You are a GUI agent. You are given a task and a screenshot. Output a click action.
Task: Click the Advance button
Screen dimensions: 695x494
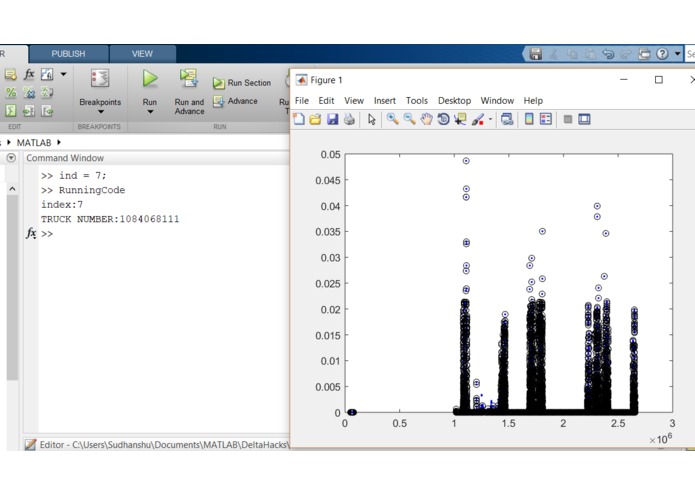pyautogui.click(x=235, y=101)
